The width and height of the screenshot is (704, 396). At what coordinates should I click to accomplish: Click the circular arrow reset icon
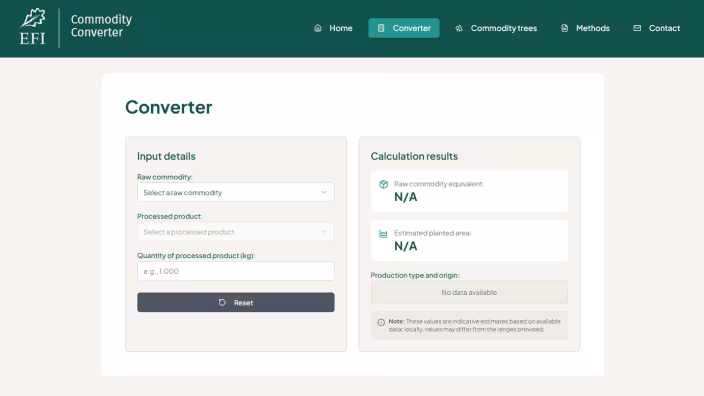[x=222, y=303]
